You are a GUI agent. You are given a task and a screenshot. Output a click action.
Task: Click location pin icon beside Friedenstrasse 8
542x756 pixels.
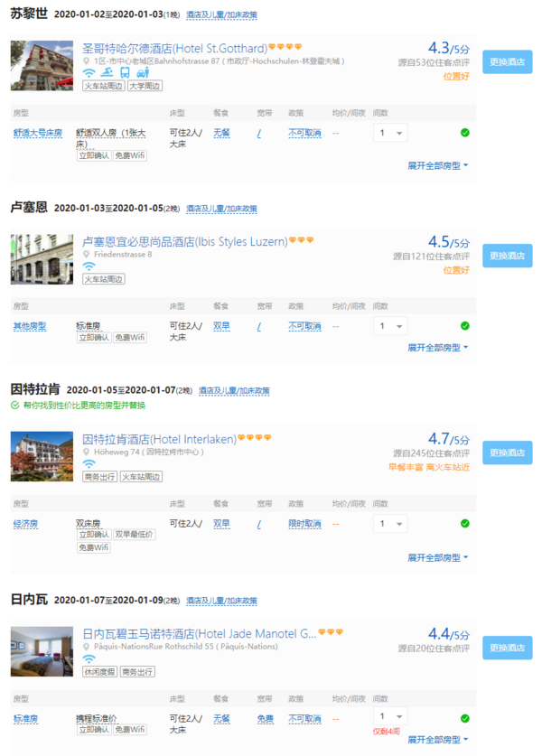tap(87, 254)
